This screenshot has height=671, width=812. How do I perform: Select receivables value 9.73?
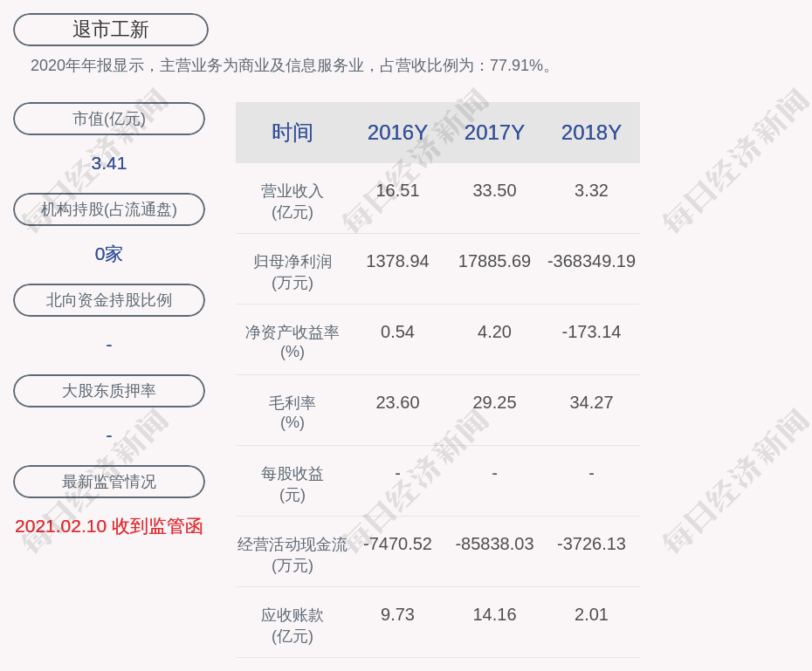pos(397,614)
